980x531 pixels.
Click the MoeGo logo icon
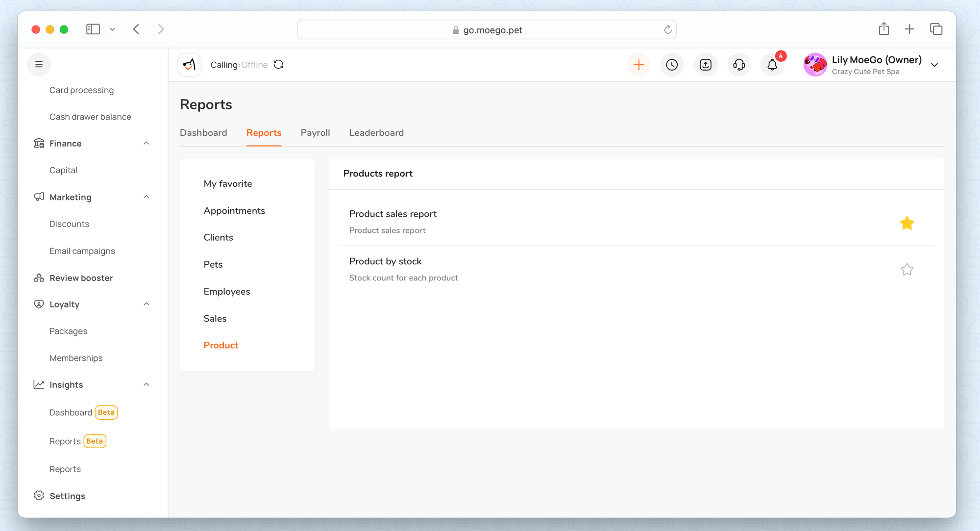[x=190, y=65]
